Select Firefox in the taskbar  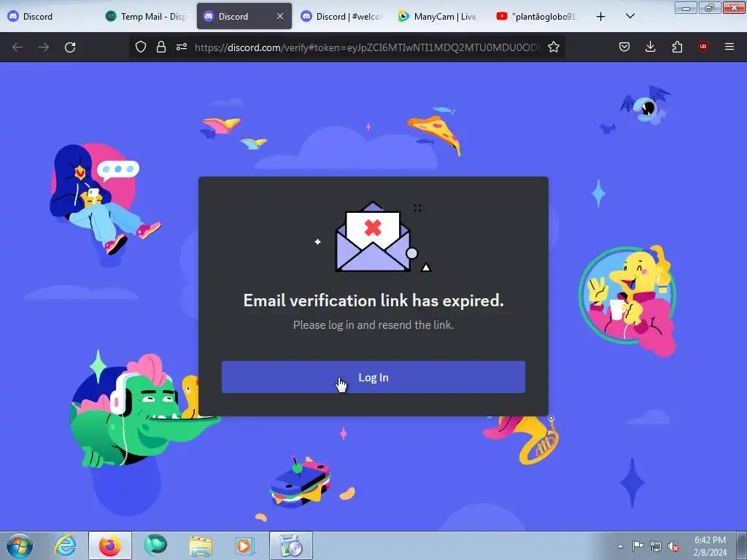(x=110, y=545)
